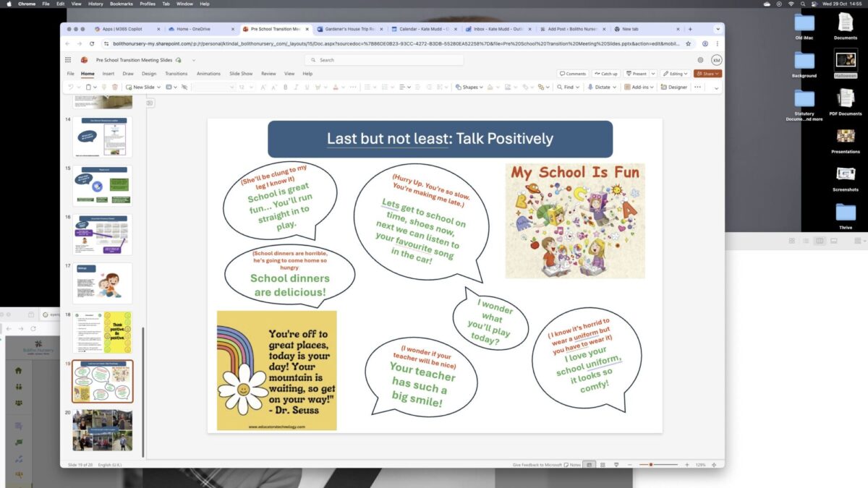The image size is (868, 488).
Task: Open Designer from the ribbon
Action: pyautogui.click(x=673, y=87)
